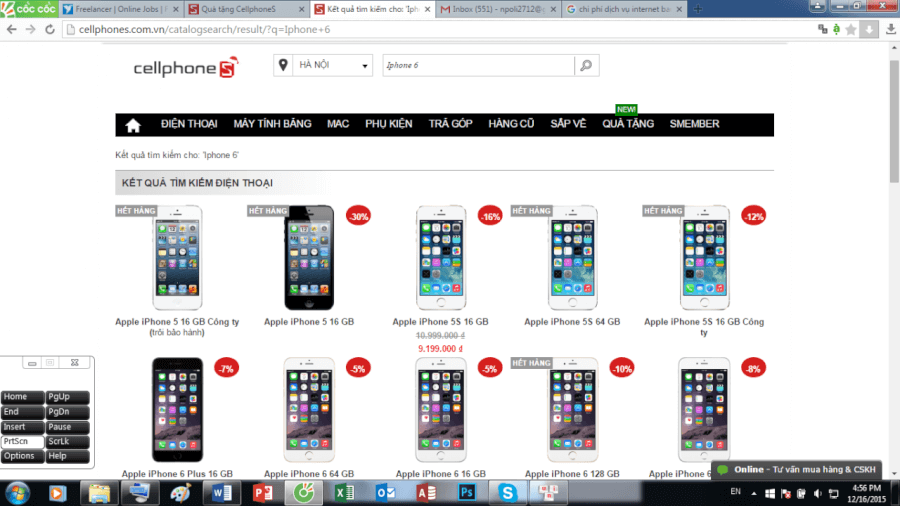Open Access from the taskbar
Viewport: 900px width, 506px height.
[426, 493]
